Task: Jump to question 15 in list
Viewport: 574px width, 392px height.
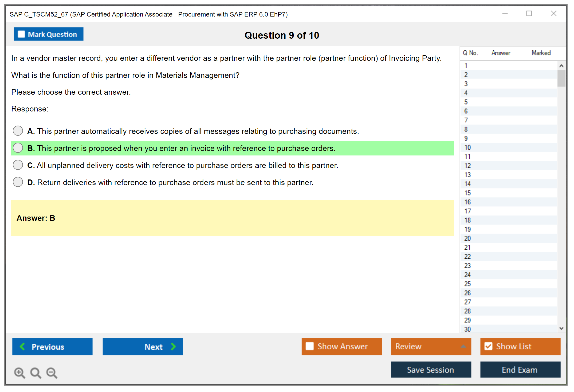Action: pos(467,193)
